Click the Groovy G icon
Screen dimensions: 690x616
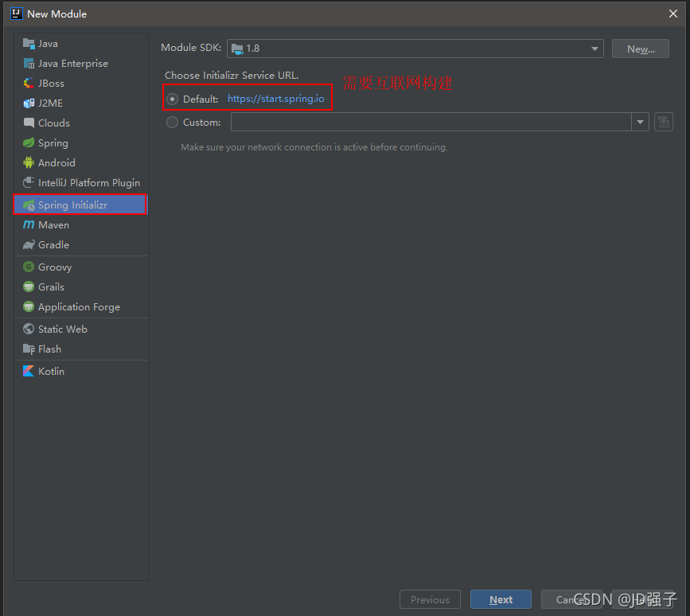[29, 267]
